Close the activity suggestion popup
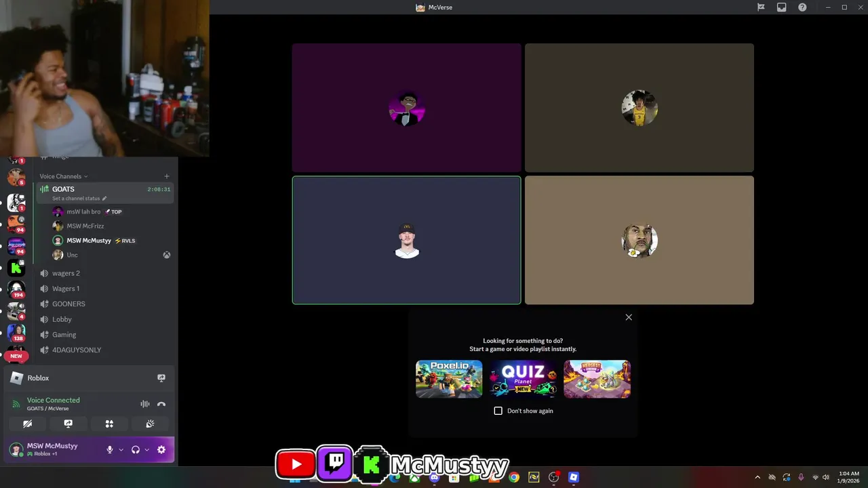Viewport: 868px width, 488px height. 629,317
